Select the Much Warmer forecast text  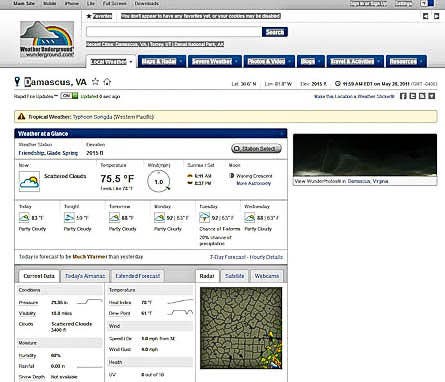90,257
